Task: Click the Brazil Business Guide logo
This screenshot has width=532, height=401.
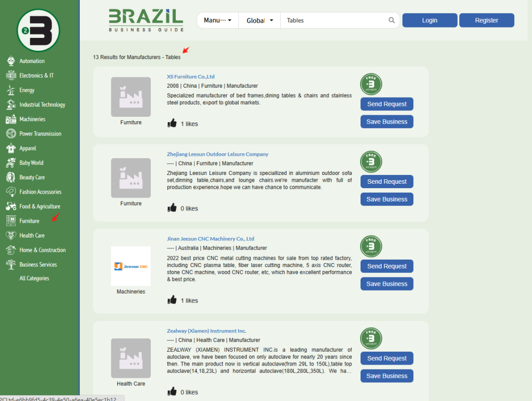Action: tap(146, 20)
